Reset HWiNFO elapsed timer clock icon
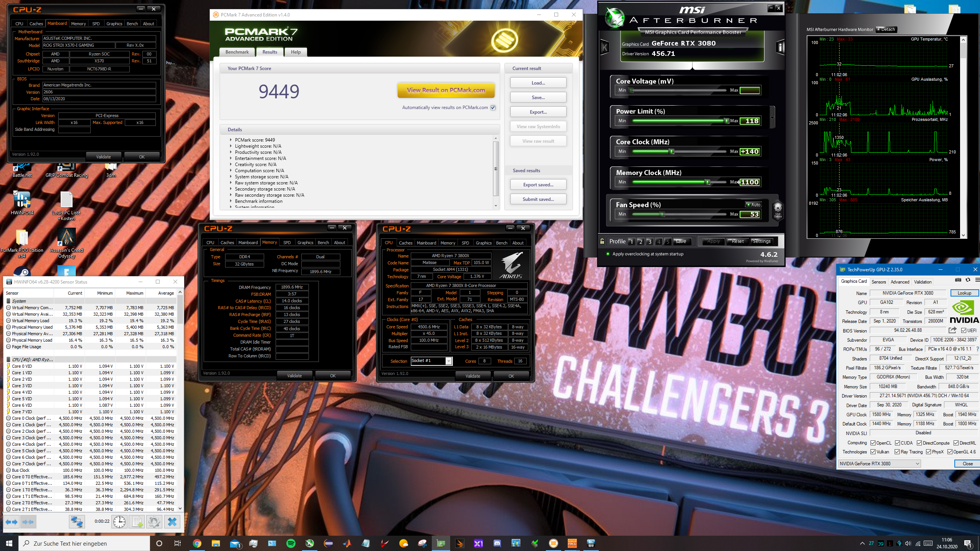 119,522
